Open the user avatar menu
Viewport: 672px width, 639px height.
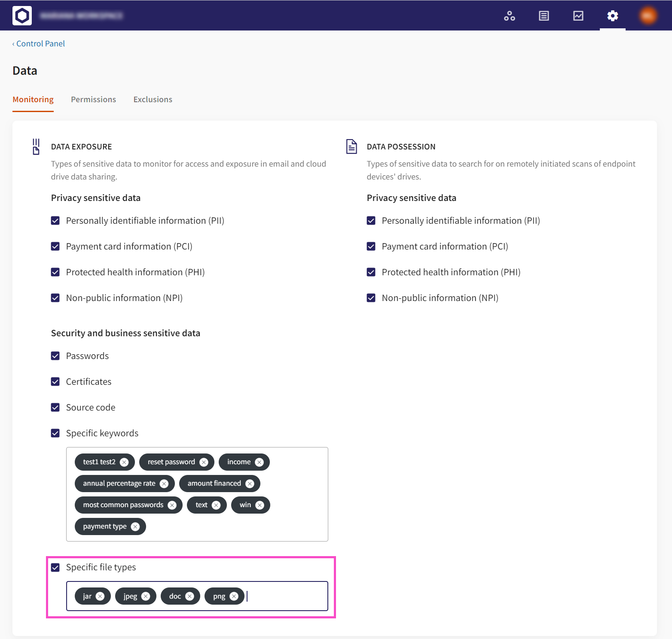point(648,16)
